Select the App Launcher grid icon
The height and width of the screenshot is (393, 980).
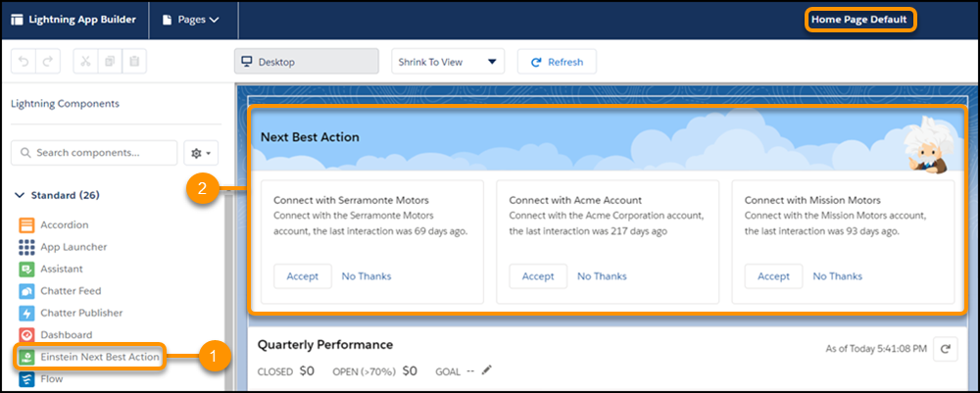point(26,247)
